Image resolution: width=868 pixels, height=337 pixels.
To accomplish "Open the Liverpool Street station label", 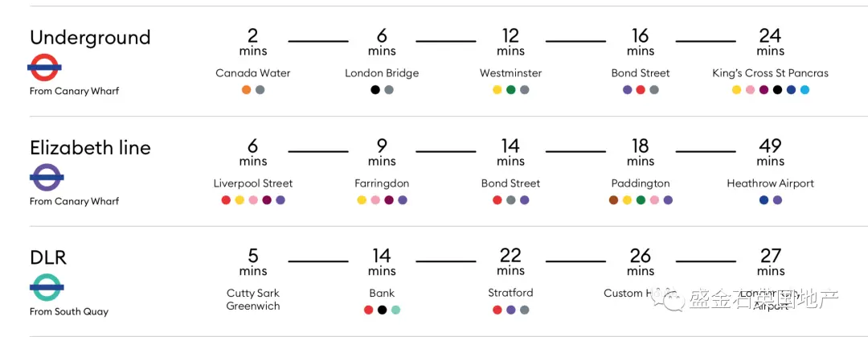I will pyautogui.click(x=253, y=183).
